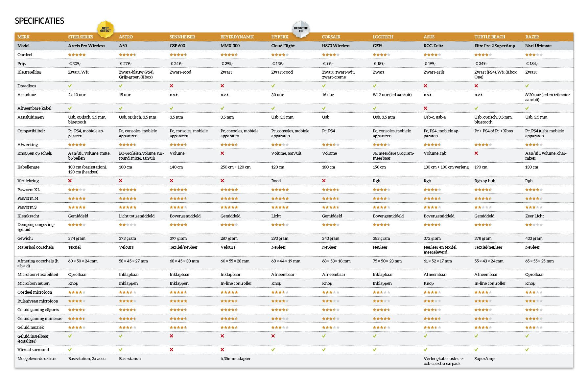Viewport: 588px width, 384px height.
Task: Click Sennheiser's red cross in Virtual surround row
Action: point(172,350)
